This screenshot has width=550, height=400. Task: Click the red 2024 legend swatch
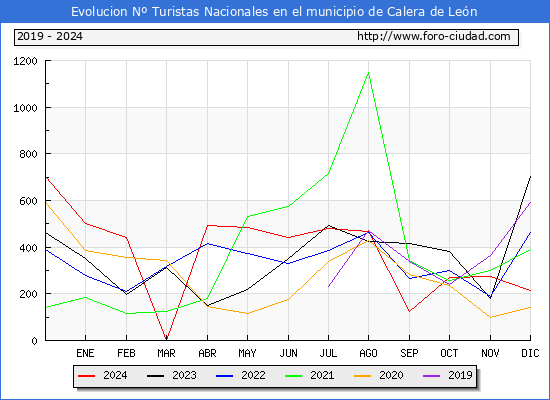click(86, 376)
